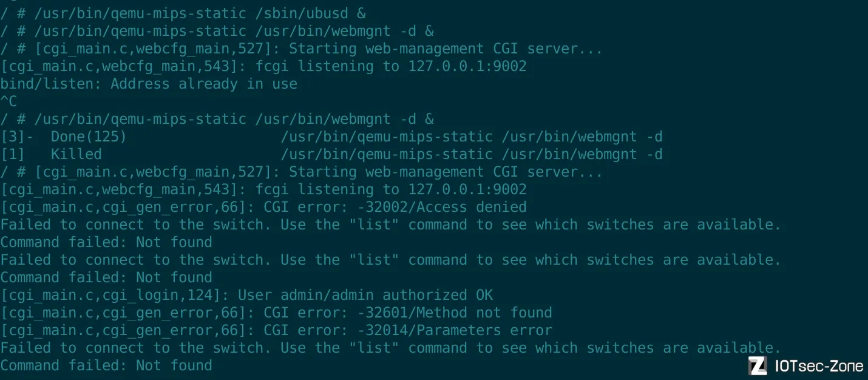Select the "-32601/Method not found" error

[454, 313]
